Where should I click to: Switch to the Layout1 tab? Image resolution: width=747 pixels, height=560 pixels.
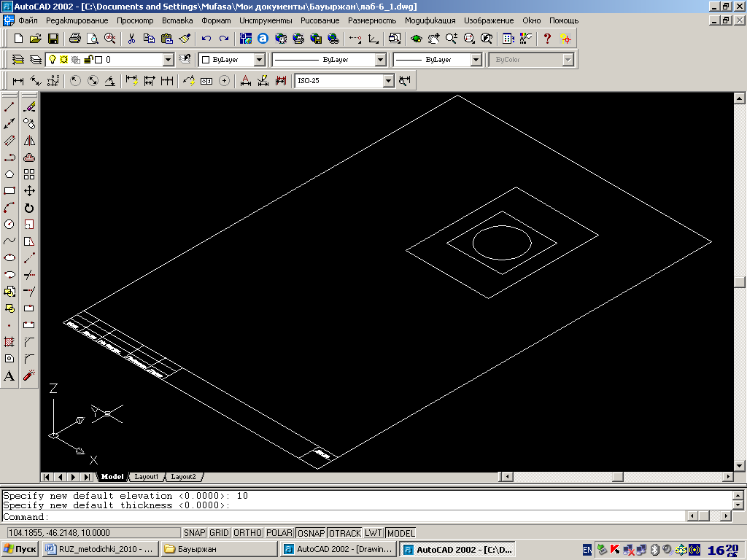coord(146,477)
